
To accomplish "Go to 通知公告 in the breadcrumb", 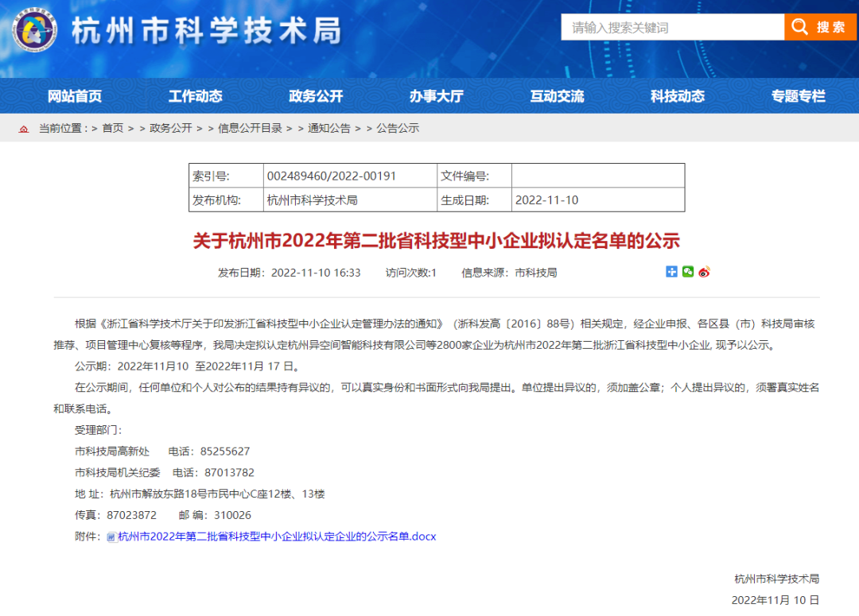I will coord(328,128).
